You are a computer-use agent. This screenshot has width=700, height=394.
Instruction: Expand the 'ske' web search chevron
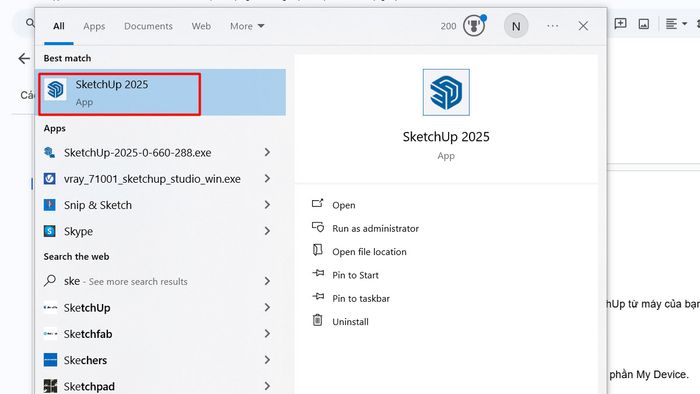click(267, 281)
